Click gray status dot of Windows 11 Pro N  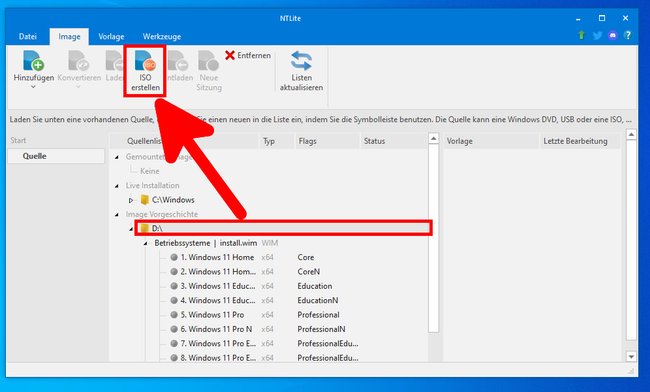(x=174, y=329)
